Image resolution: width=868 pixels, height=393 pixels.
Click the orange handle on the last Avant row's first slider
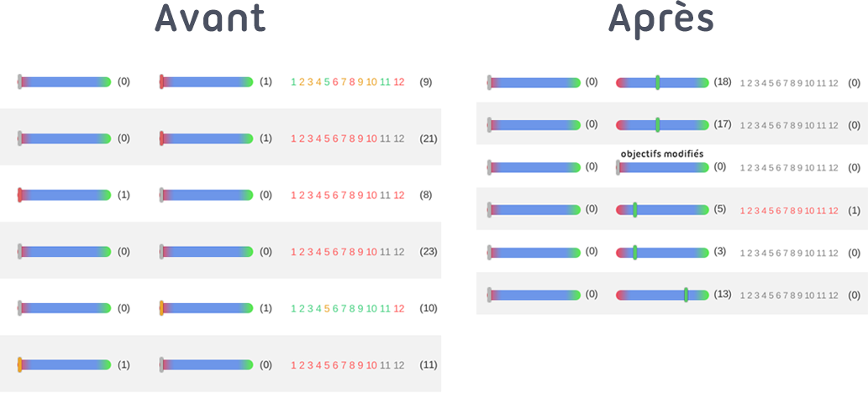coord(19,364)
